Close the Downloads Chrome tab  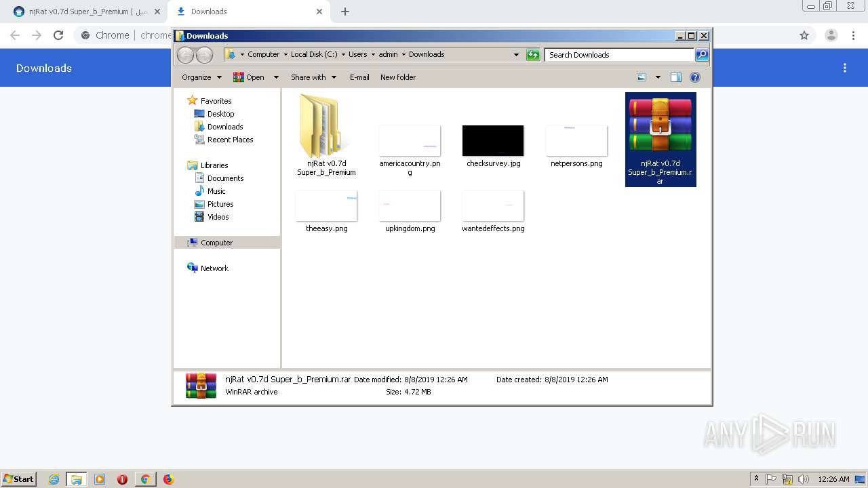tap(319, 12)
